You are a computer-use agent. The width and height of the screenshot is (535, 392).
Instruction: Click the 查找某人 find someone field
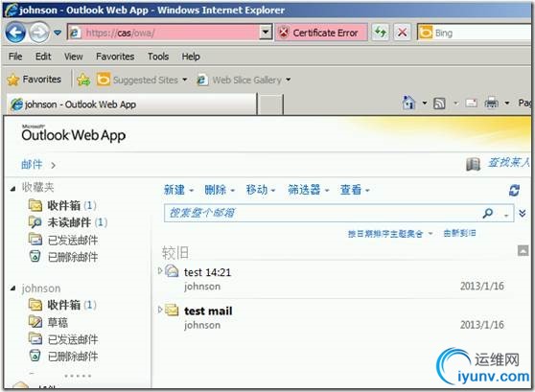point(508,163)
